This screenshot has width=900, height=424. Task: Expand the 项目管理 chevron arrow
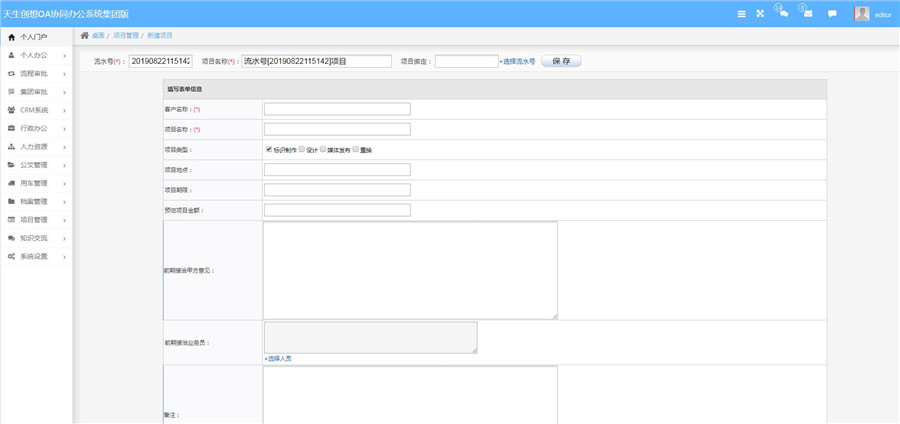pos(64,220)
